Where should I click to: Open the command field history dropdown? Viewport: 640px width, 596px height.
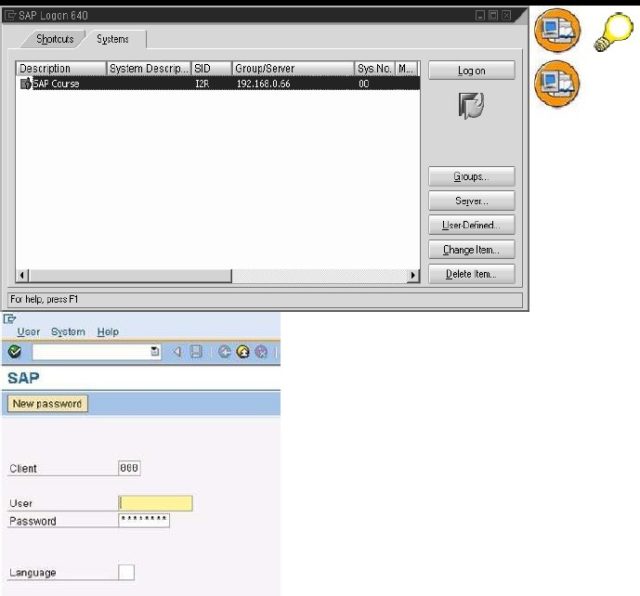tap(155, 351)
